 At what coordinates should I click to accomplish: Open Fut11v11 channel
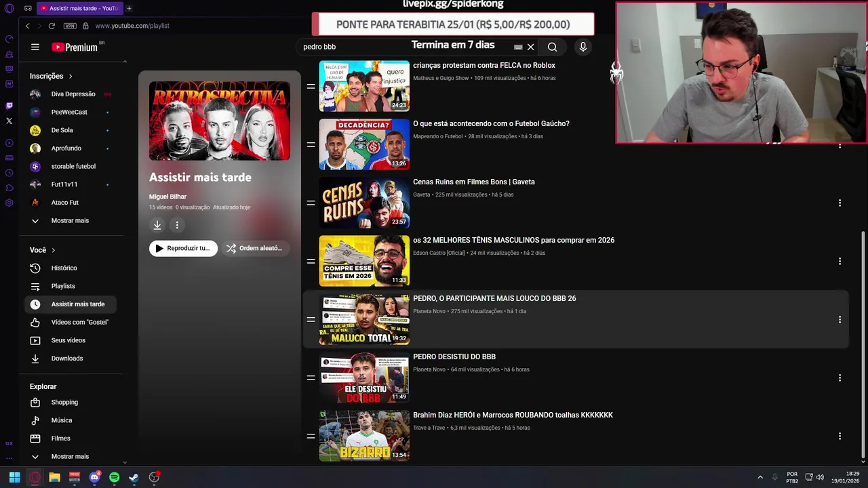pos(71,184)
